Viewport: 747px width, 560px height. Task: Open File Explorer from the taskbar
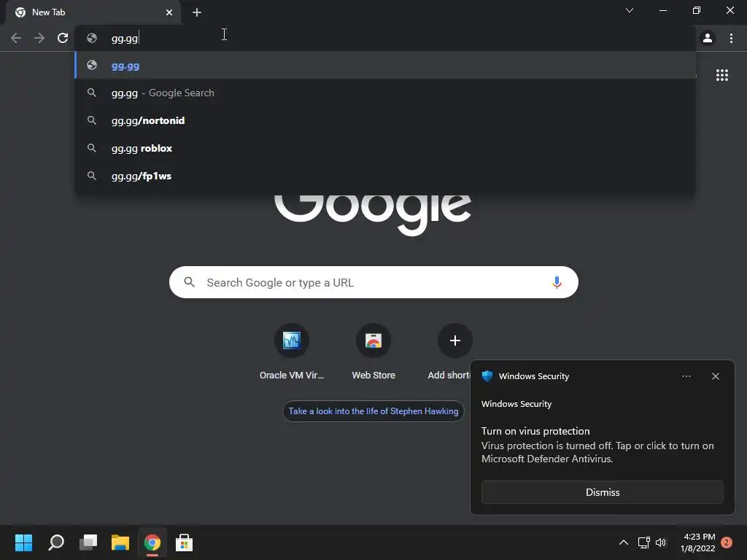coord(120,542)
